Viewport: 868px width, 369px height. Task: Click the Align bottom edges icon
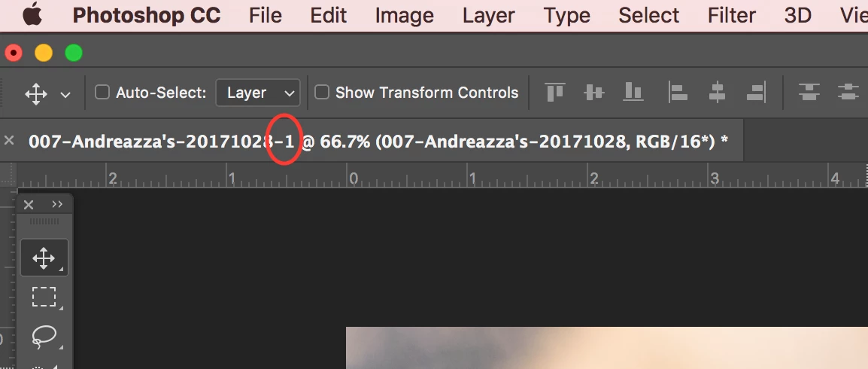(633, 93)
